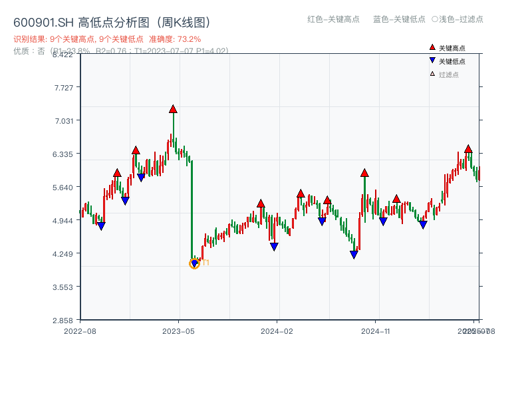Click the 7.727 y-axis label

pyautogui.click(x=64, y=88)
